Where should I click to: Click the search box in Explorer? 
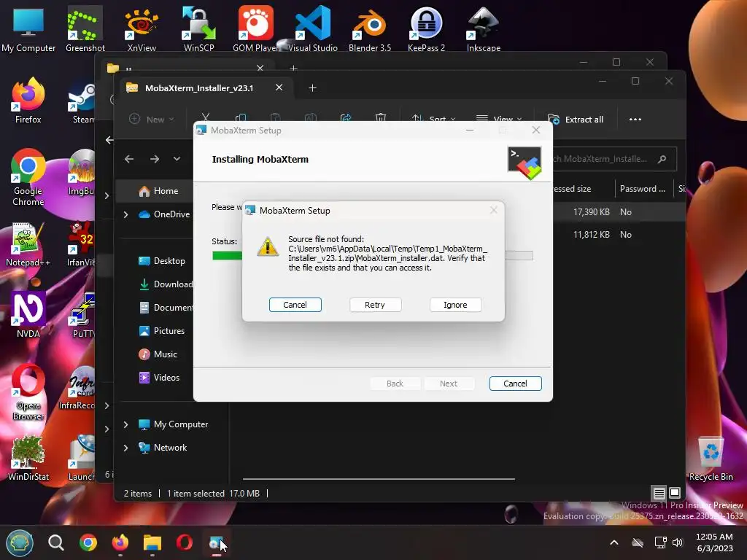coord(614,159)
